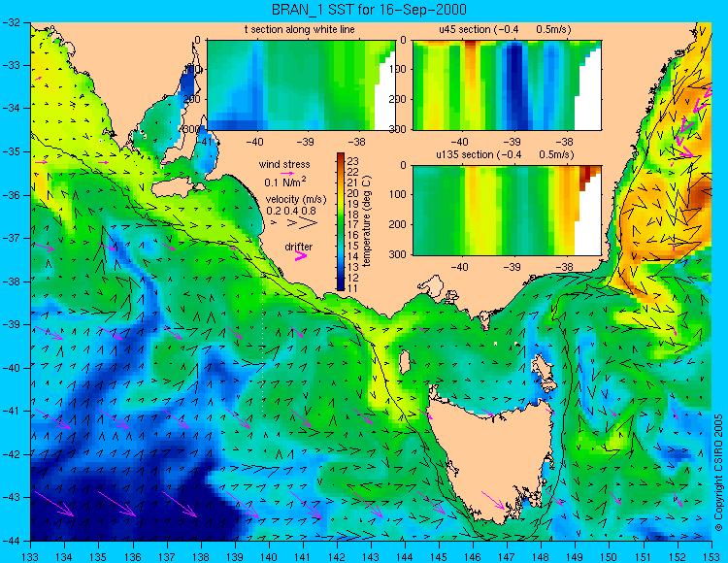Click the 133 longitude tick label
This screenshot has width=728, height=563.
coord(30,556)
